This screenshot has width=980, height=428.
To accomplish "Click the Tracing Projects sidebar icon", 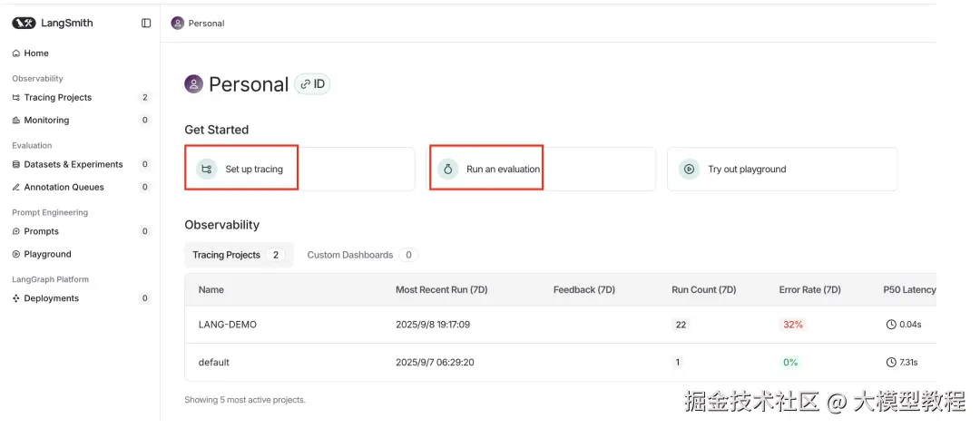I will (16, 97).
